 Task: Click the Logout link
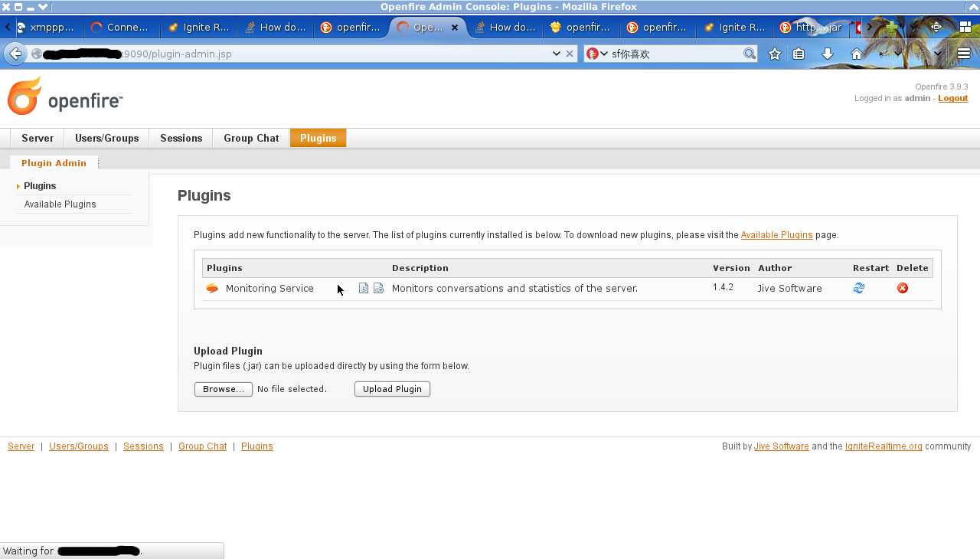[x=953, y=98]
